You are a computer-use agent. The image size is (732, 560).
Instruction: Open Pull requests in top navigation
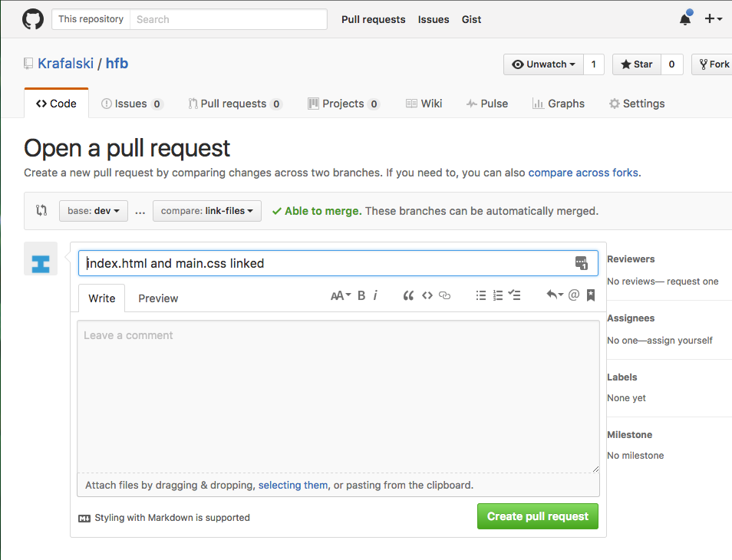click(374, 20)
